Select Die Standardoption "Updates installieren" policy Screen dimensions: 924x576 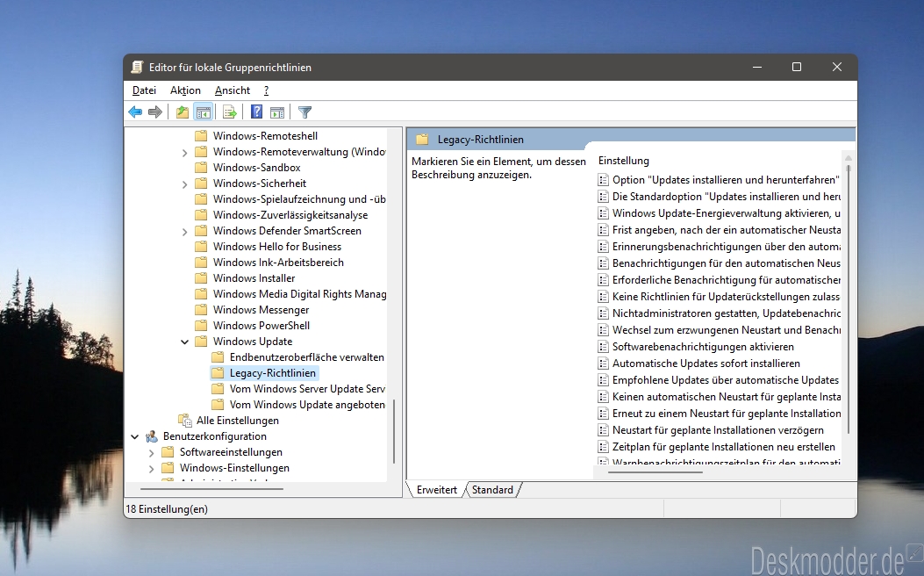(x=726, y=197)
